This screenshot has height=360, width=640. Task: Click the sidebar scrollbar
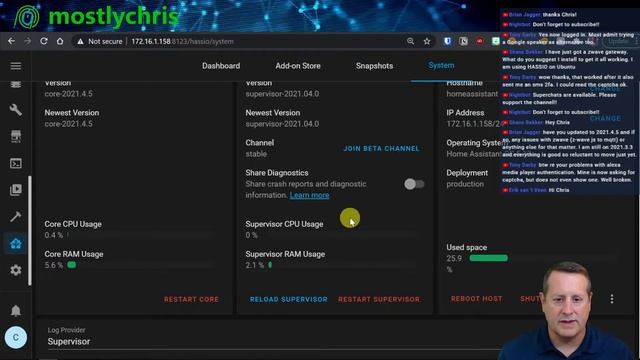[x=29, y=231]
